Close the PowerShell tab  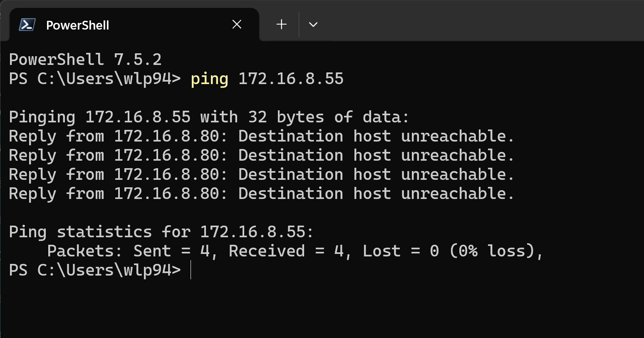[237, 25]
